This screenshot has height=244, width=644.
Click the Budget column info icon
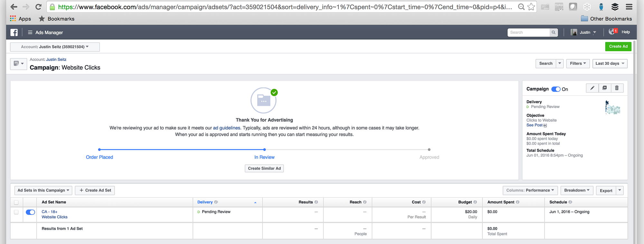coord(475,202)
